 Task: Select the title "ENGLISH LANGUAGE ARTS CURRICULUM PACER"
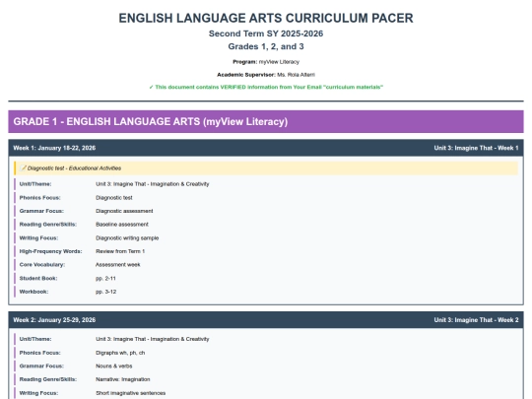(266, 19)
